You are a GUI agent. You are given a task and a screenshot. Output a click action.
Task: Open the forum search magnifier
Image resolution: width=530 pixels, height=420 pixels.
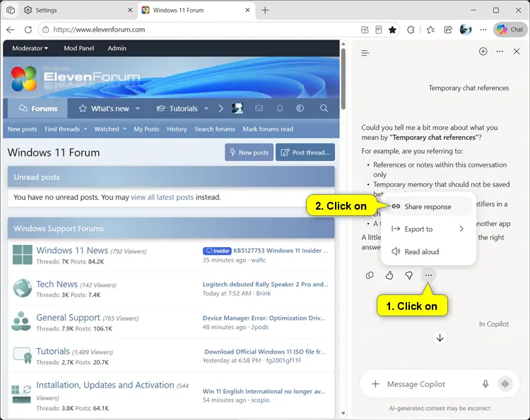pyautogui.click(x=324, y=109)
